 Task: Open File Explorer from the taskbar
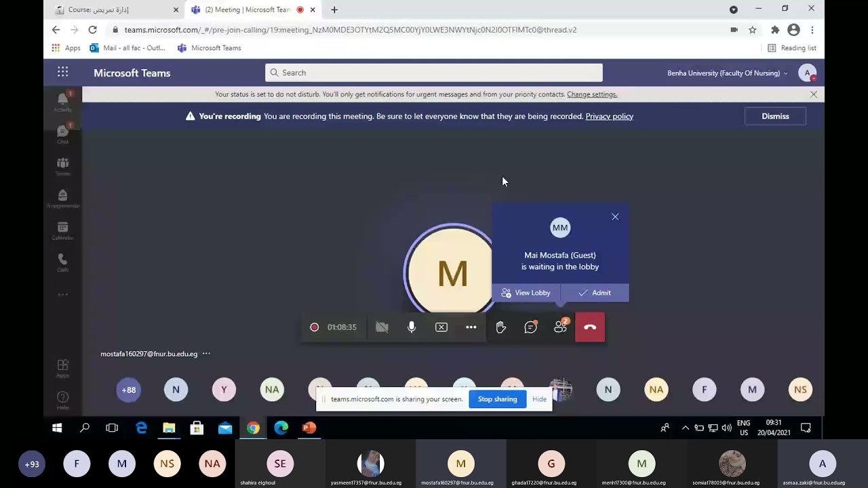(x=169, y=428)
